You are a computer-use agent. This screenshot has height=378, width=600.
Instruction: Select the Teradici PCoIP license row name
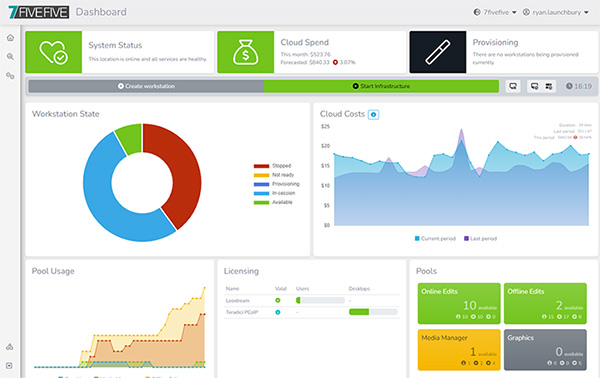(x=242, y=312)
